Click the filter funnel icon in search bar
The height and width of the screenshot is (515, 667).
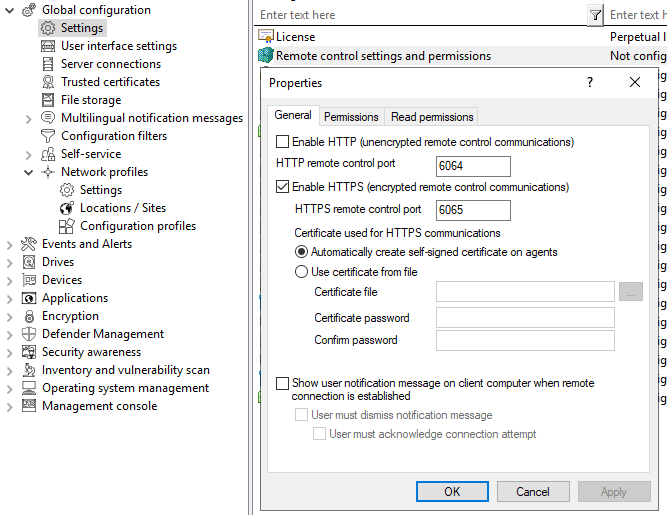coord(595,15)
